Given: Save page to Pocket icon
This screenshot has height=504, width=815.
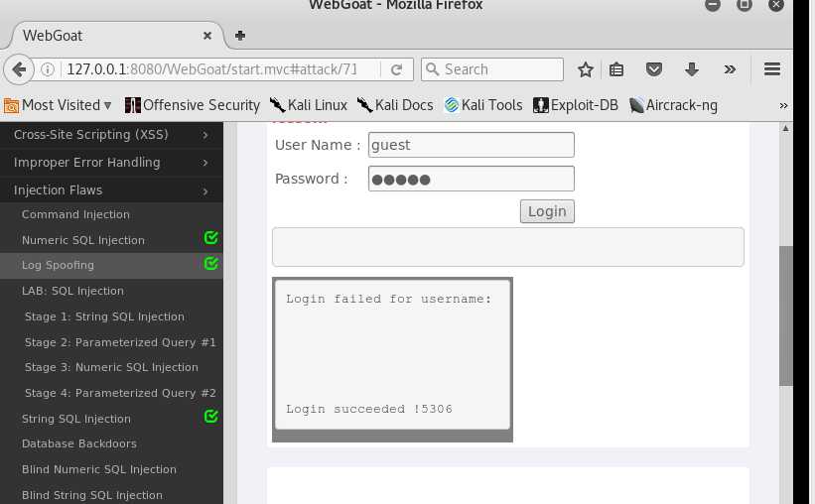Looking at the screenshot, I should click(654, 69).
